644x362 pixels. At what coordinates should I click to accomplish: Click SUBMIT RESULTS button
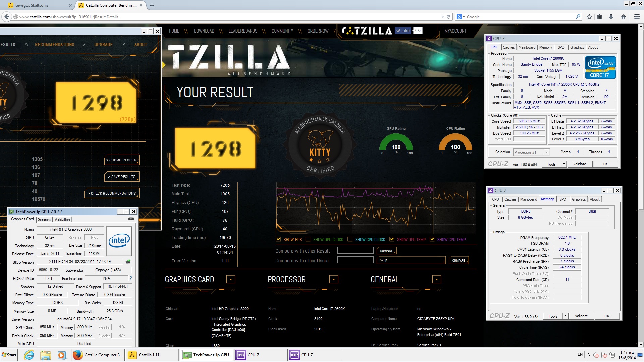pos(122,160)
